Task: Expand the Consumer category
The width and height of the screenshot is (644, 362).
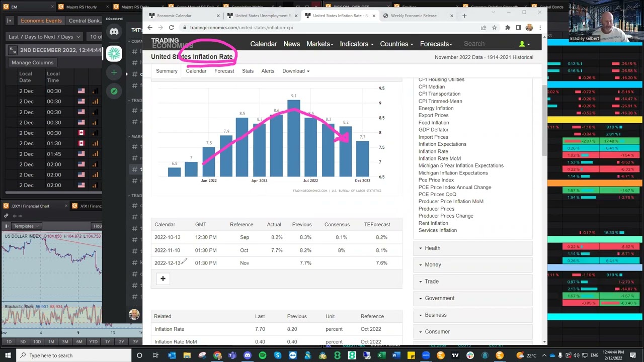Action: coord(472,332)
